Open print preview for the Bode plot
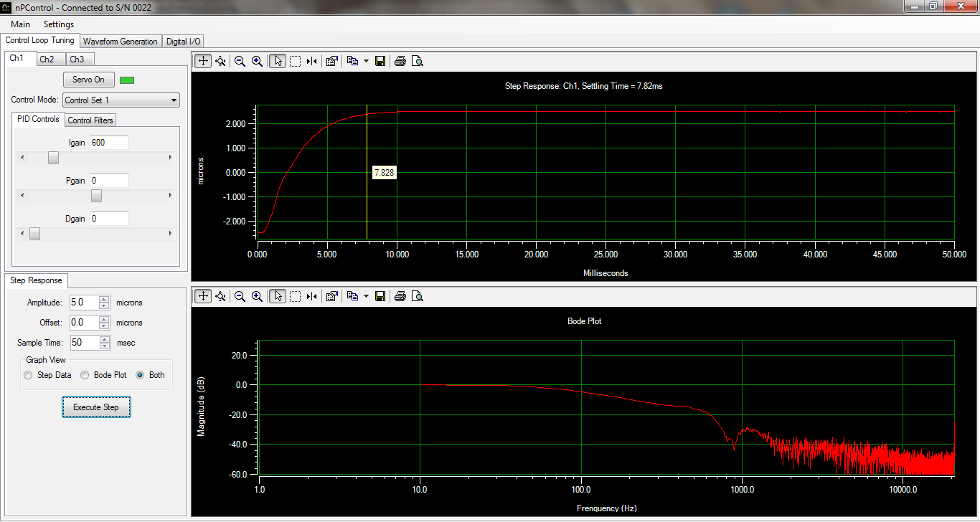This screenshot has width=980, height=522. tap(418, 295)
